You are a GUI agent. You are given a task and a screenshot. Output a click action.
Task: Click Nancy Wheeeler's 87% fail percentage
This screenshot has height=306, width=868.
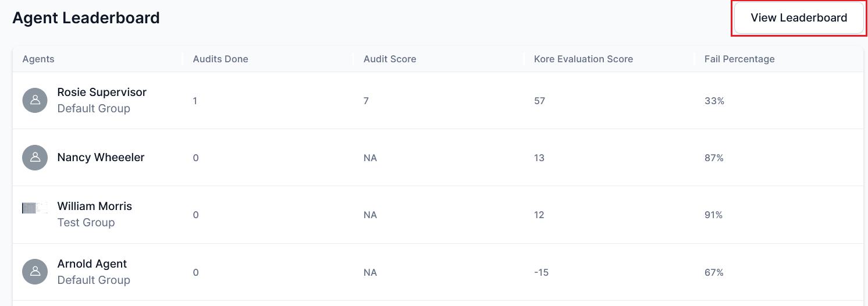click(x=714, y=158)
